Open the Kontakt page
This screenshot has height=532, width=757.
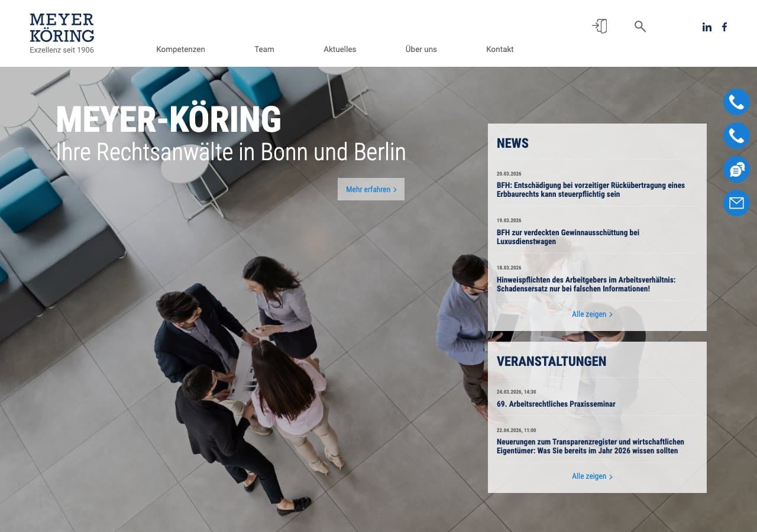tap(500, 50)
